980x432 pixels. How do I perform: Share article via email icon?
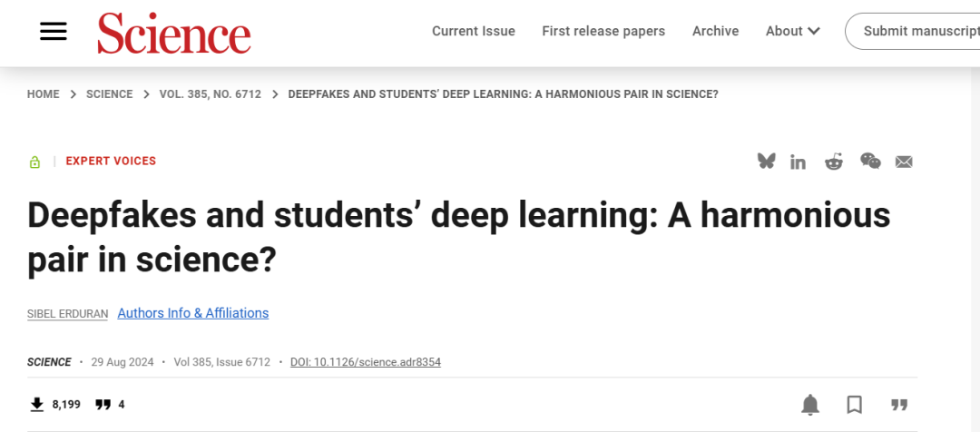pos(904,162)
